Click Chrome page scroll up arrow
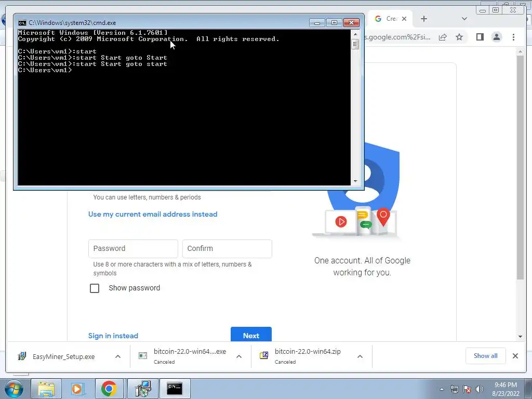This screenshot has width=532, height=399. pos(520,51)
